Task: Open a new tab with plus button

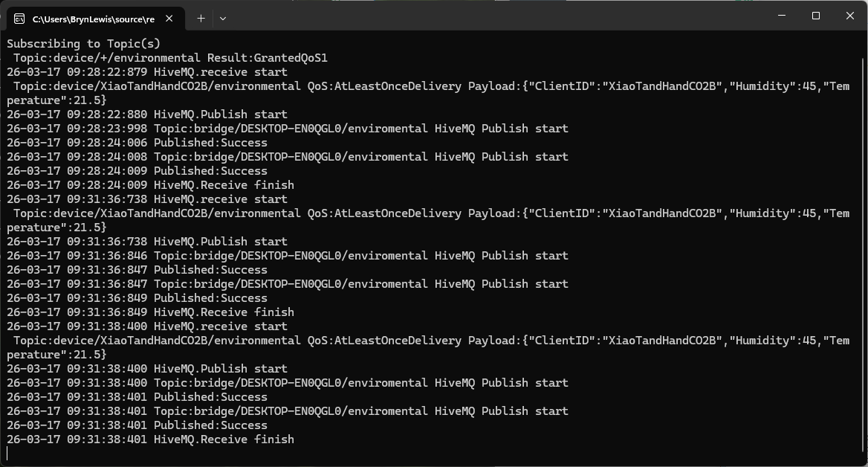Action: point(201,19)
